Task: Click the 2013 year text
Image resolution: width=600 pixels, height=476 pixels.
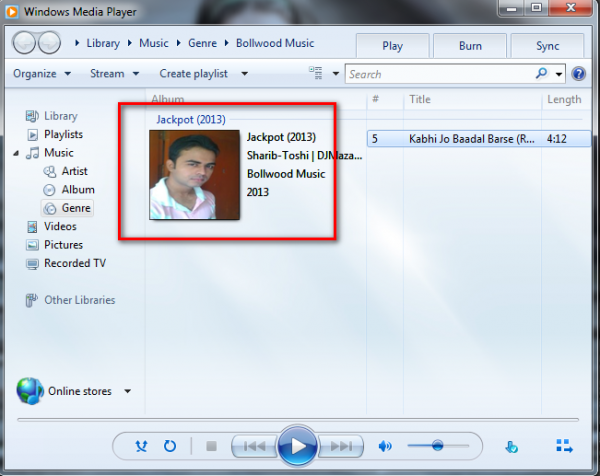Action: click(258, 192)
